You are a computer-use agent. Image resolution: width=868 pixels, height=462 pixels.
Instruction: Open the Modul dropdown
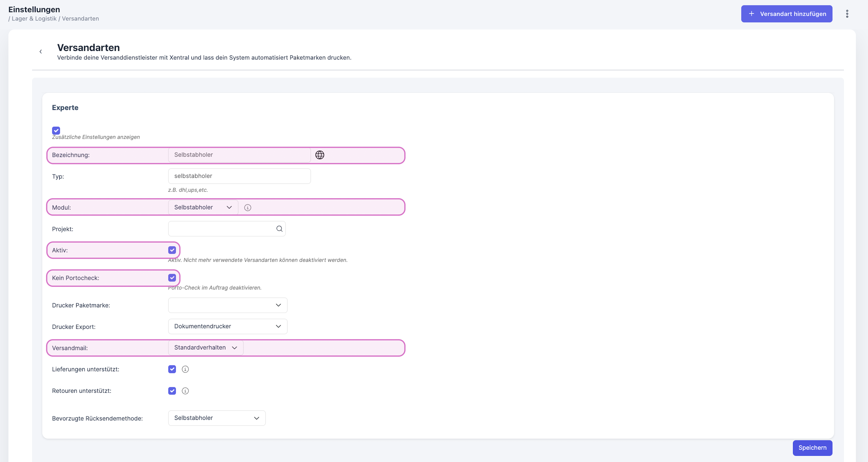(203, 207)
